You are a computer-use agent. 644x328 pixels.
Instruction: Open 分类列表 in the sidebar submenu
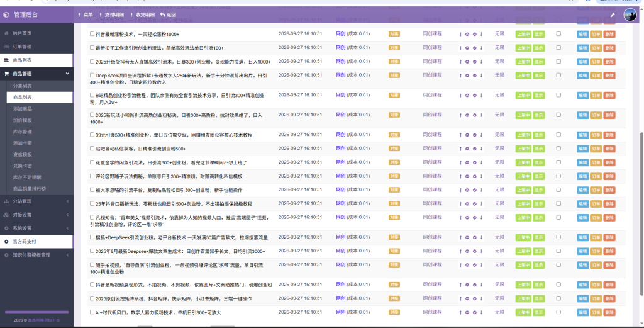[x=23, y=86]
